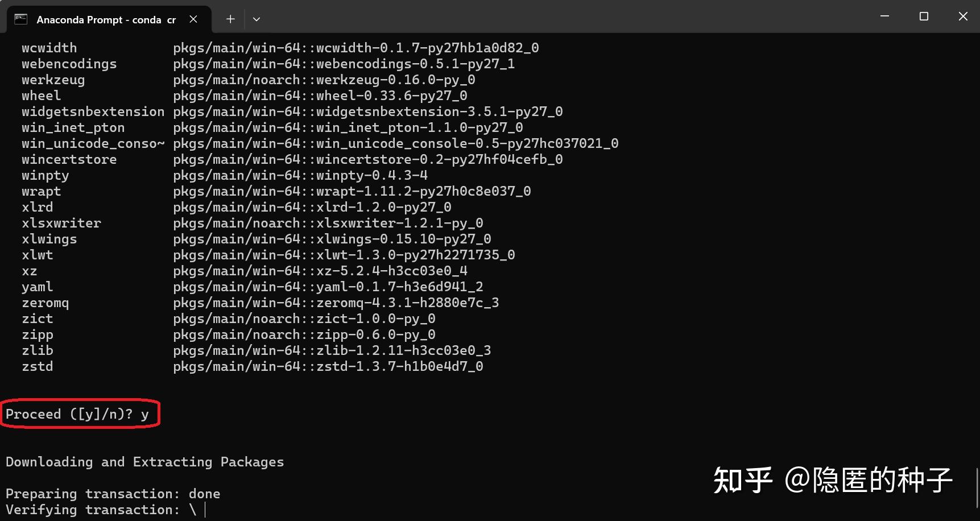Click the wheel package entry
Viewport: 980px width, 521px height.
(x=40, y=96)
